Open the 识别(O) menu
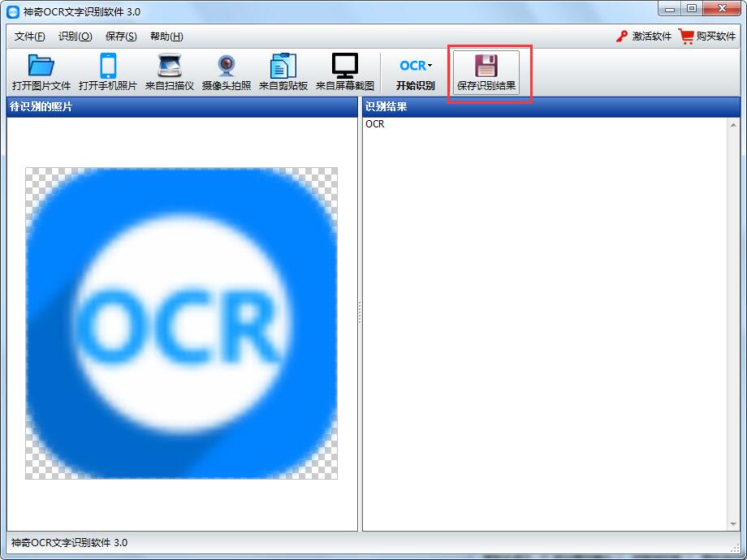 (75, 37)
